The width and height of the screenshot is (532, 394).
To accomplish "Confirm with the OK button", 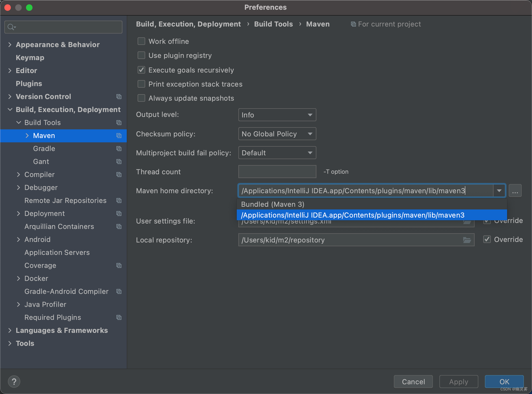I will point(504,382).
